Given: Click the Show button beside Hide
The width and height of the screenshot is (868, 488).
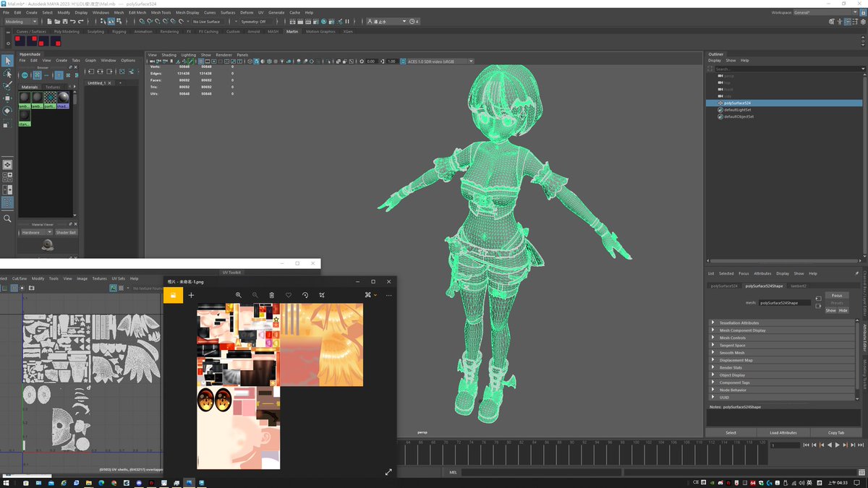Looking at the screenshot, I should (830, 310).
